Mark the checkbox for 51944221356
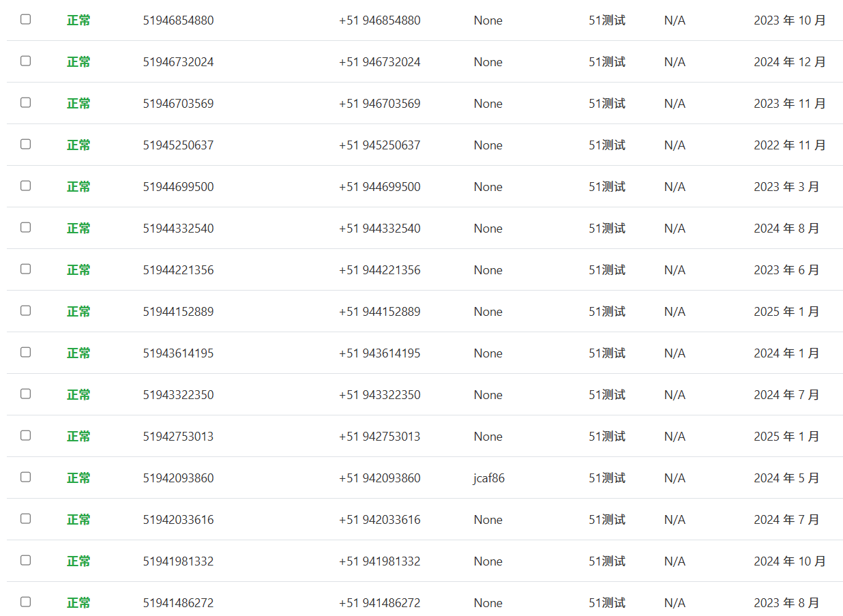The width and height of the screenshot is (843, 616). [x=26, y=269]
